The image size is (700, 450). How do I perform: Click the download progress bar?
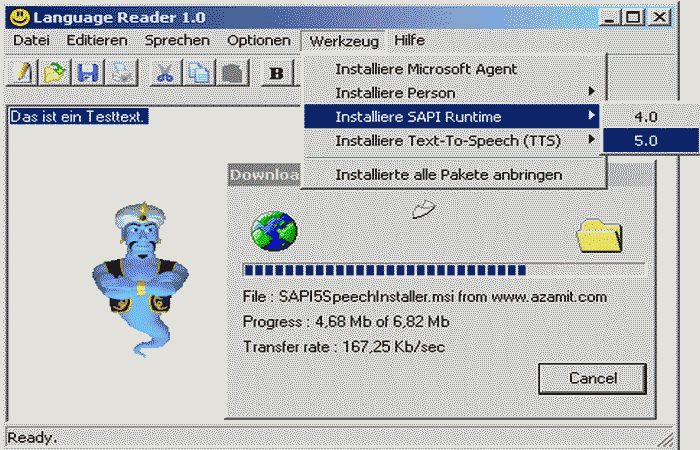[x=444, y=270]
